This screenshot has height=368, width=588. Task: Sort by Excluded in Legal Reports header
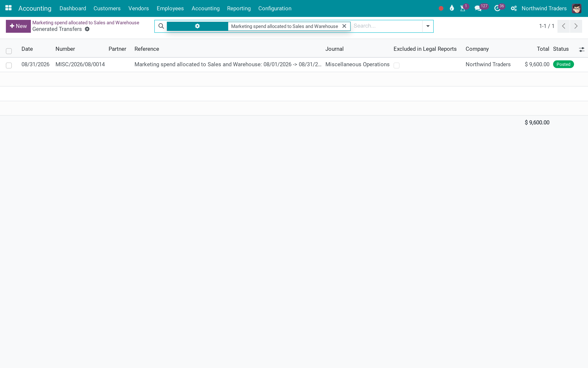point(425,49)
